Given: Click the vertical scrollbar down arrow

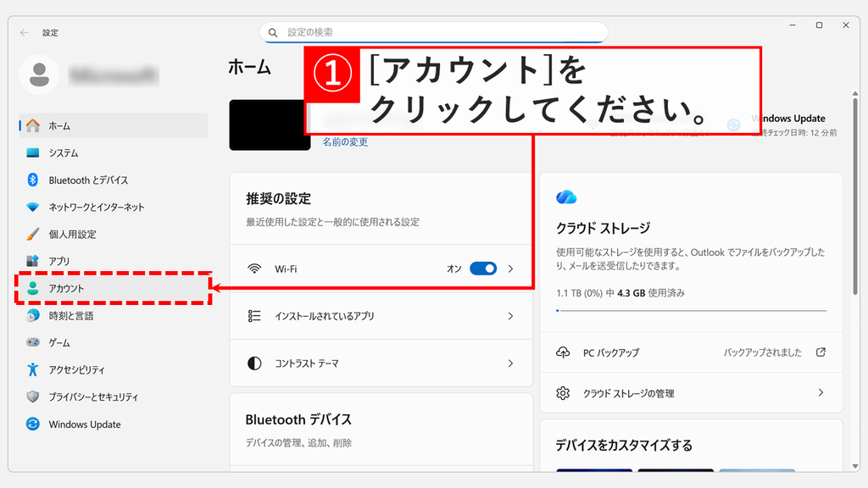Looking at the screenshot, I should tap(855, 467).
